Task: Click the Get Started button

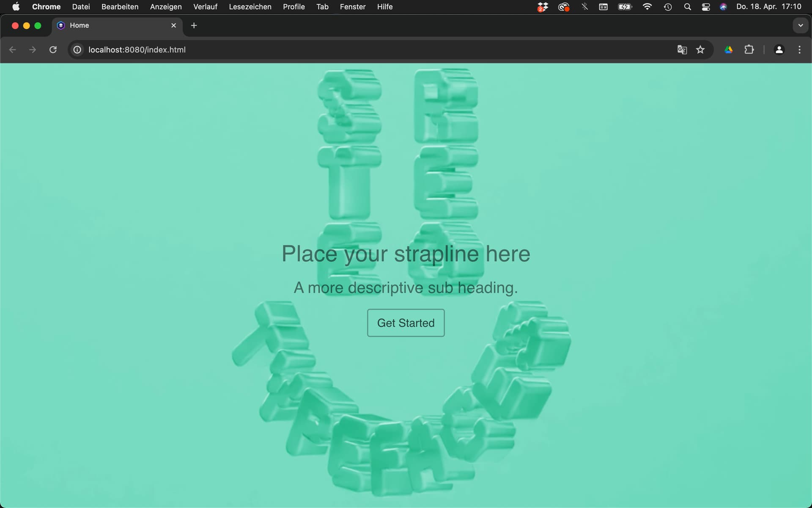Action: (x=406, y=323)
